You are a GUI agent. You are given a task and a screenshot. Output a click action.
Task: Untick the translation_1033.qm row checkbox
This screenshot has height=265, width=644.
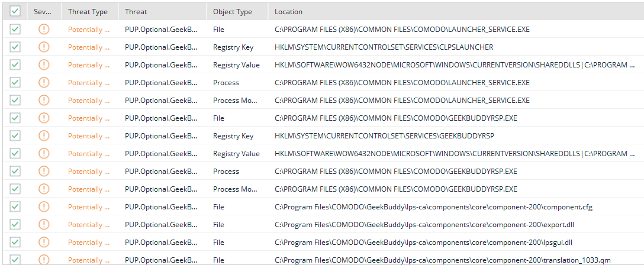click(x=15, y=260)
